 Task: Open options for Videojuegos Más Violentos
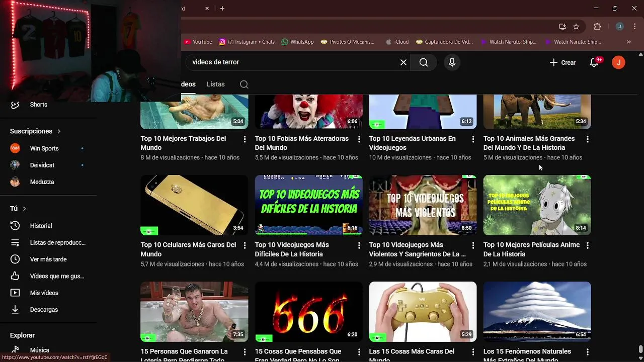473,245
